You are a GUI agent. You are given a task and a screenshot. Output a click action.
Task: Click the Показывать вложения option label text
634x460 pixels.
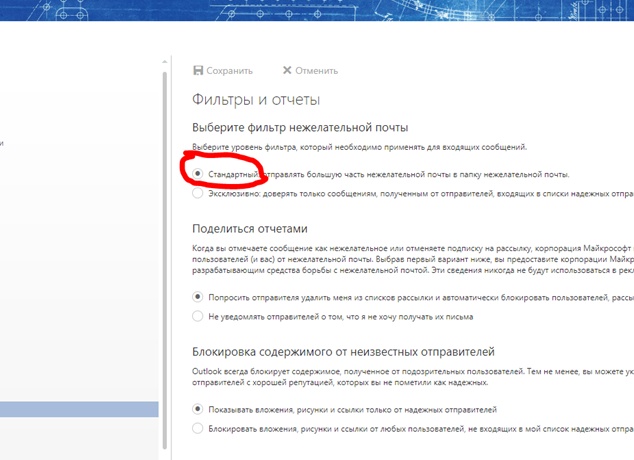pyautogui.click(x=353, y=410)
